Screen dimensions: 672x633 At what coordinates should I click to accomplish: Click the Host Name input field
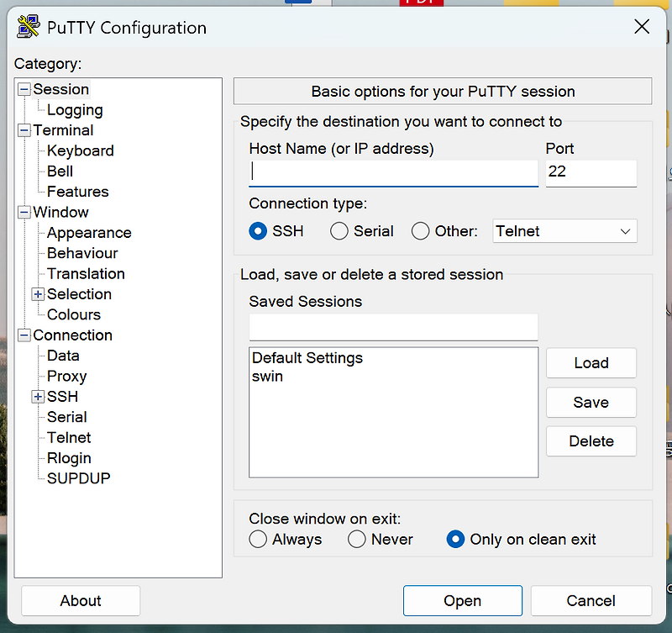tap(393, 173)
